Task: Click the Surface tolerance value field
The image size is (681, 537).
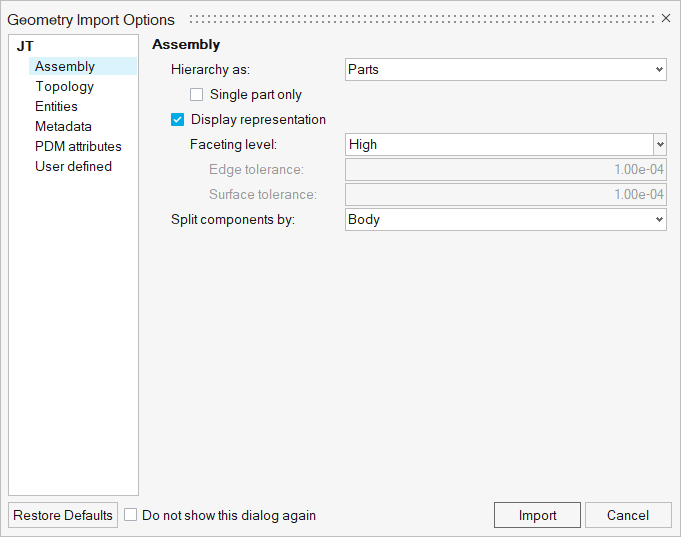Action: coord(506,194)
